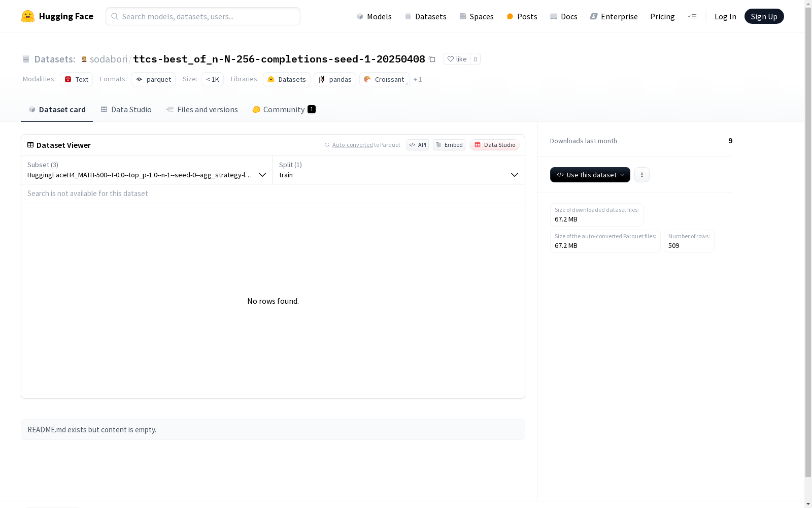Focus the search models, datasets, users field
This screenshot has width=812, height=508.
[203, 16]
